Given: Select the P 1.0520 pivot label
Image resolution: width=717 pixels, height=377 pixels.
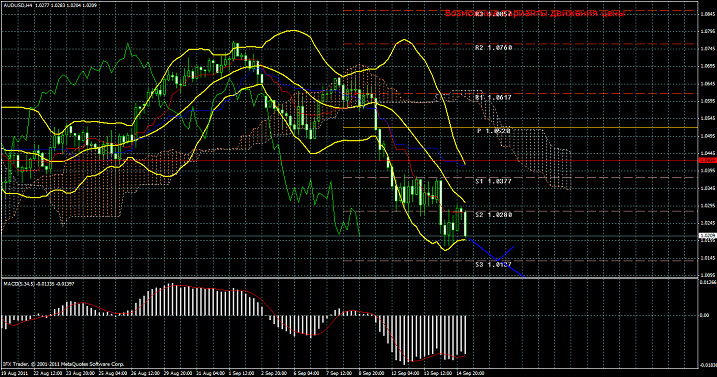Looking at the screenshot, I should pos(493,131).
